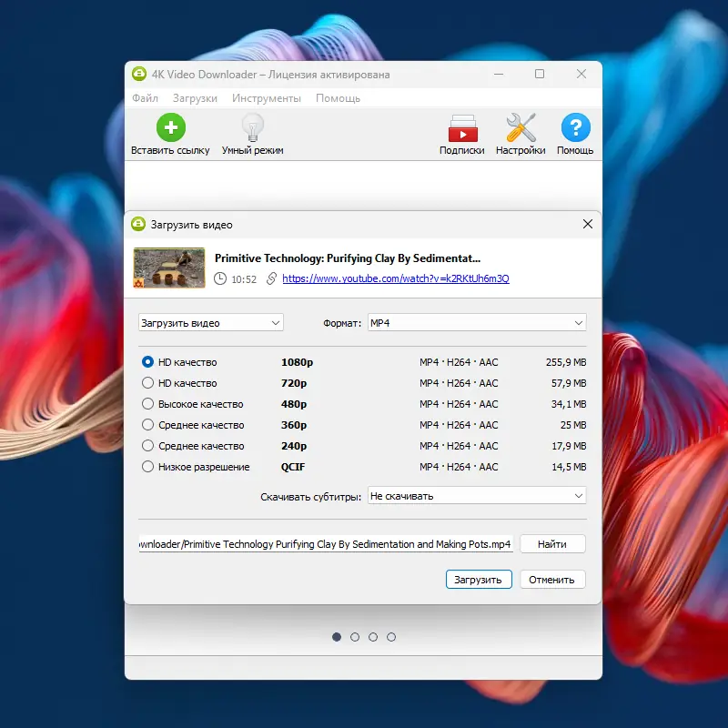Click the file save path field
728x728 pixels.
[326, 543]
